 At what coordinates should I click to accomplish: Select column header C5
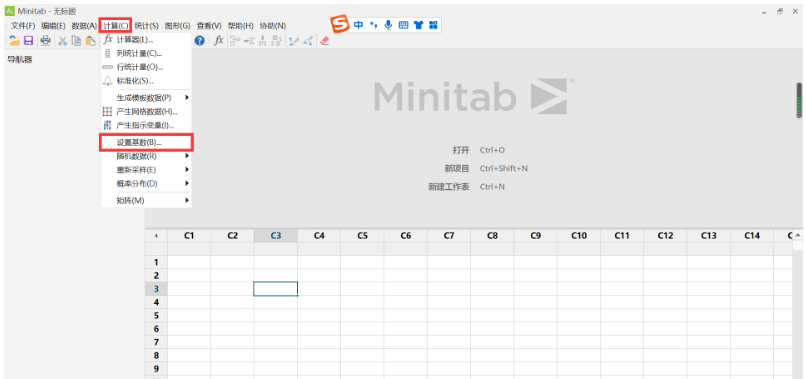pos(362,236)
